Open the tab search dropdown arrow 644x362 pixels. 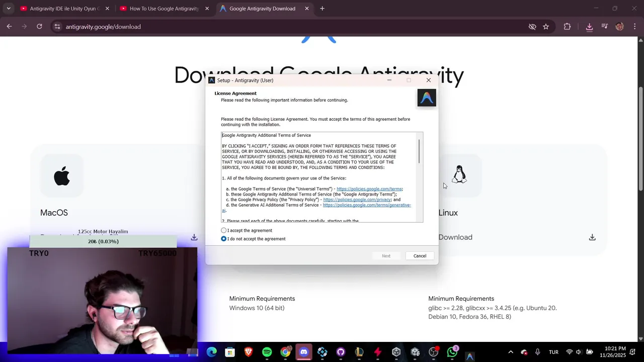pyautogui.click(x=8, y=9)
